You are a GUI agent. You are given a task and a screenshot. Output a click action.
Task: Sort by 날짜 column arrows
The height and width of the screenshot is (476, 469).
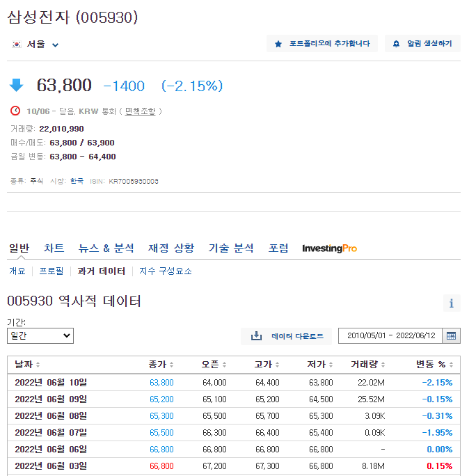(x=38, y=365)
